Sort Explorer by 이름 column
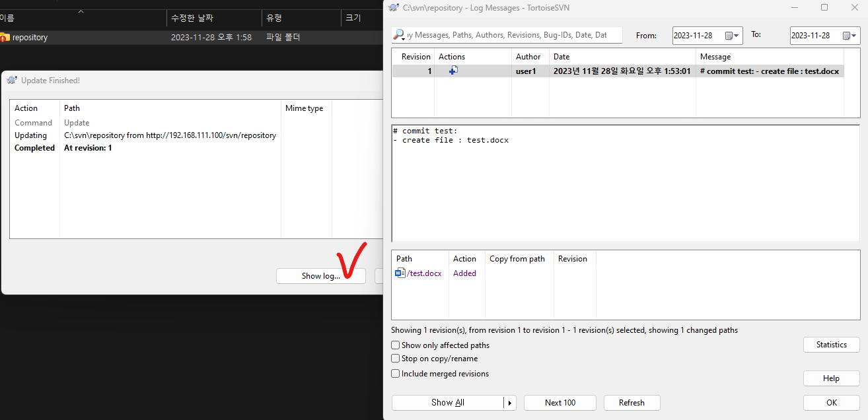Image resolution: width=868 pixels, height=420 pixels. pos(83,18)
